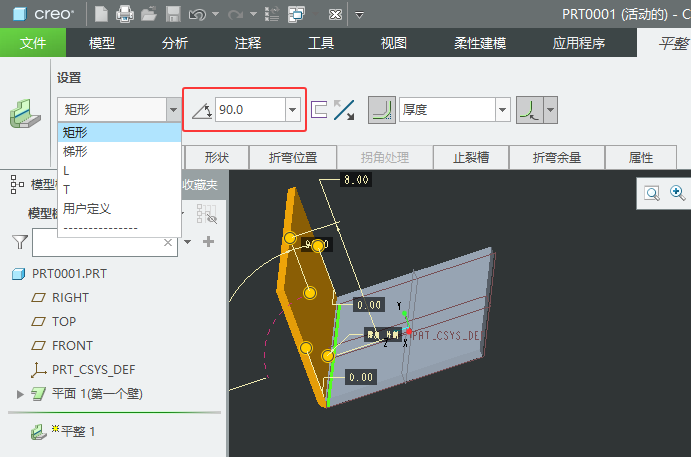Viewport: 691px width, 457px height.
Task: Click the model tree filter funnel icon
Action: (x=20, y=242)
